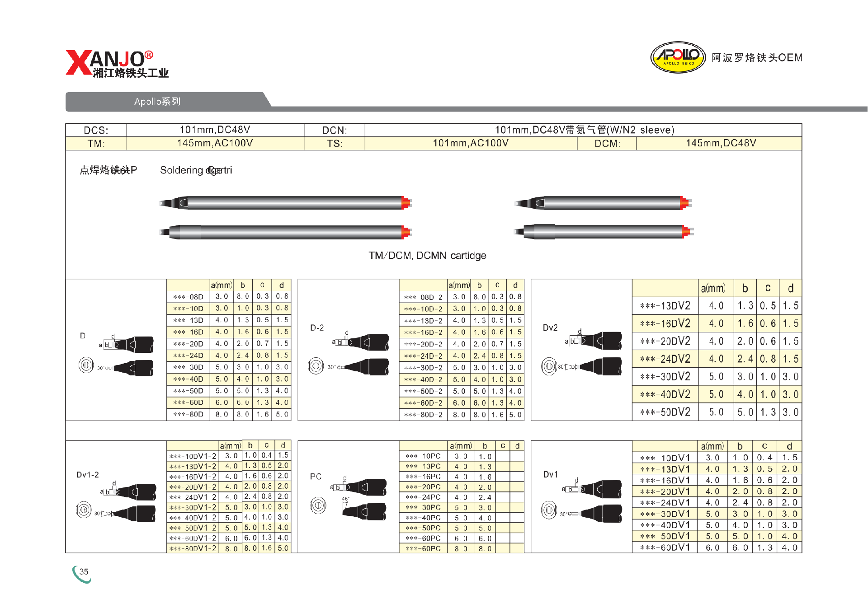Click the "***-80D" row label

(189, 414)
